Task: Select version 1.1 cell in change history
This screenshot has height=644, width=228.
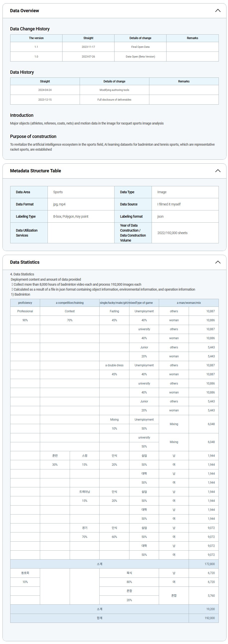Action: (36, 47)
